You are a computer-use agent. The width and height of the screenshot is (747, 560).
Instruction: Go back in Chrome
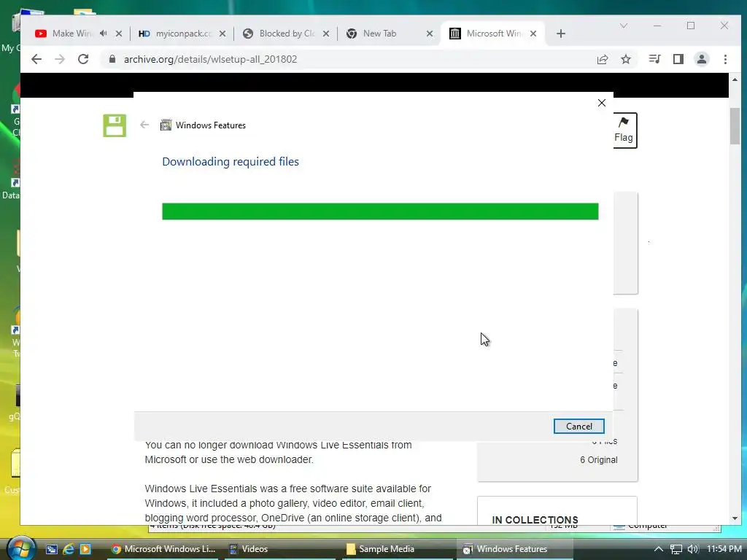coord(36,59)
